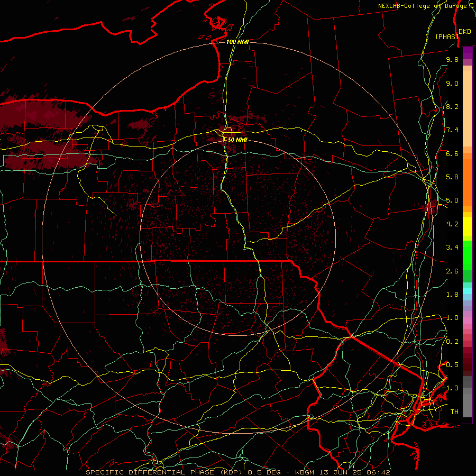Click the 1.8 value on the scale
Image resolution: width=476 pixels, height=476 pixels.
tap(452, 295)
